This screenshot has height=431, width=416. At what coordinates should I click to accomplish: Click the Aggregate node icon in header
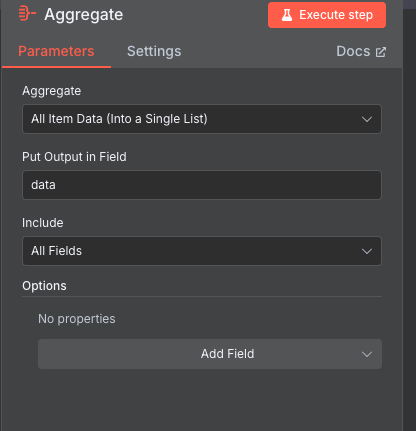[27, 14]
